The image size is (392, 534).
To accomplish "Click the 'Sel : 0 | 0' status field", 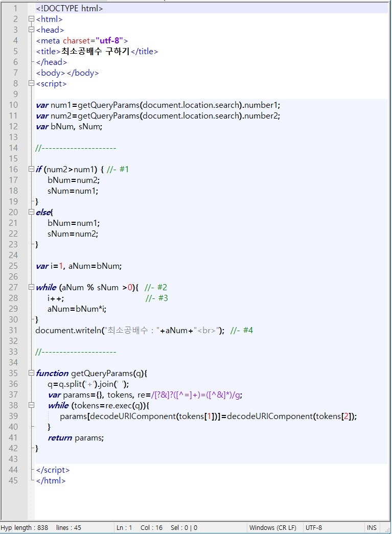I will point(184,527).
